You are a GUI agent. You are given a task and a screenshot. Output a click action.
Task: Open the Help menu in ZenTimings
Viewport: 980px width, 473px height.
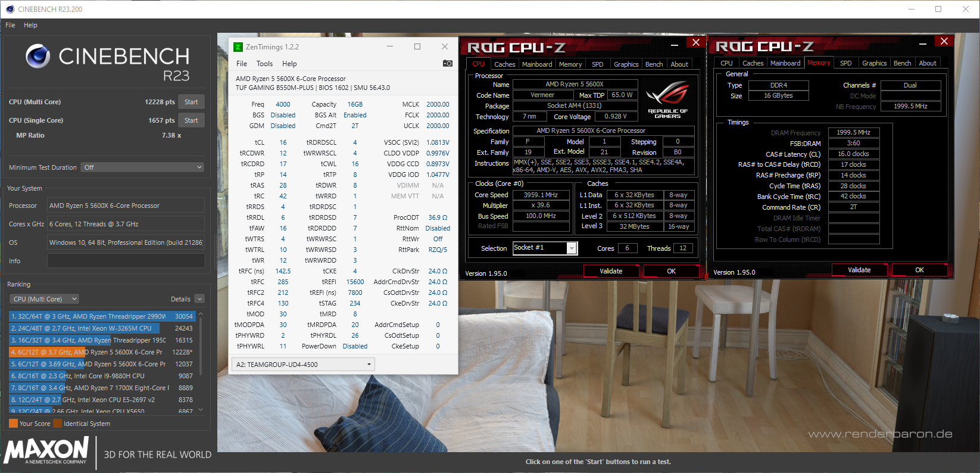click(x=289, y=64)
